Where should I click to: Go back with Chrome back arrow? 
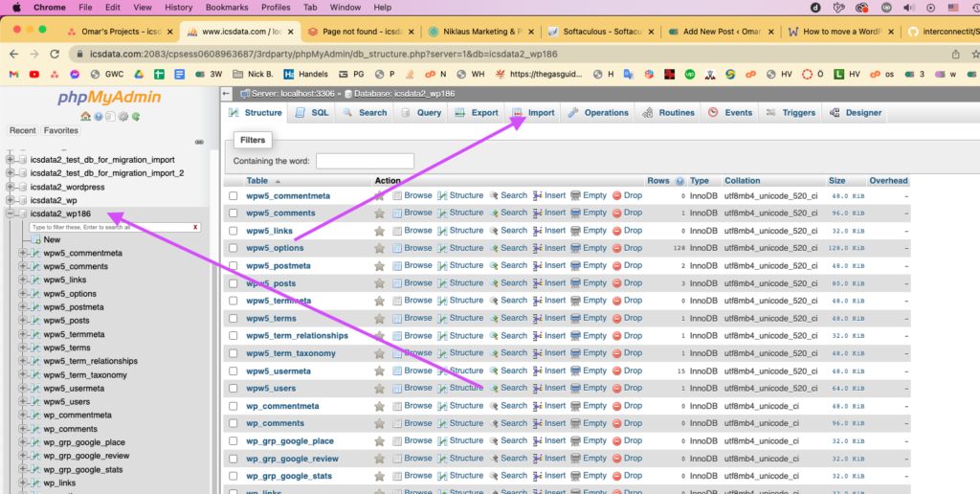point(14,55)
